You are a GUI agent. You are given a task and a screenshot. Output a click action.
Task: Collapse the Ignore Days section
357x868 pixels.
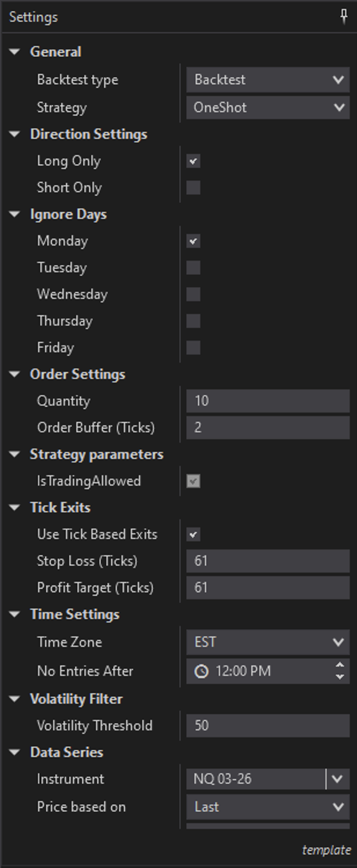[15, 214]
